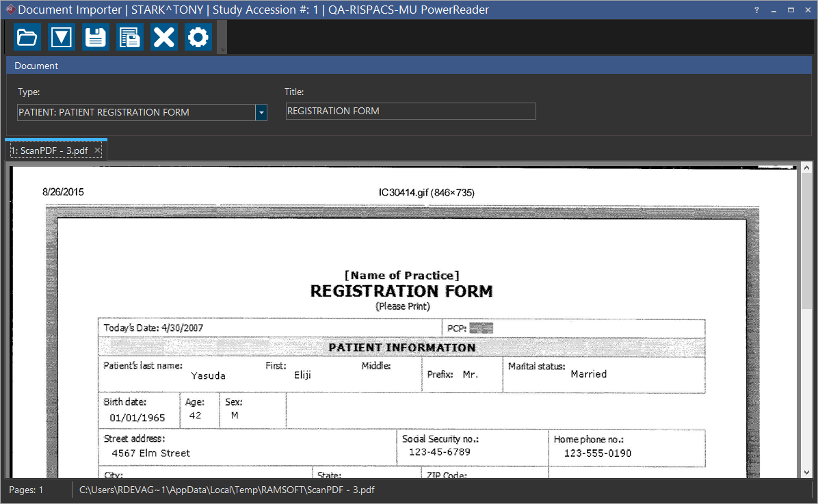Click the floppy disk save icon
This screenshot has width=818, height=504.
click(x=96, y=37)
